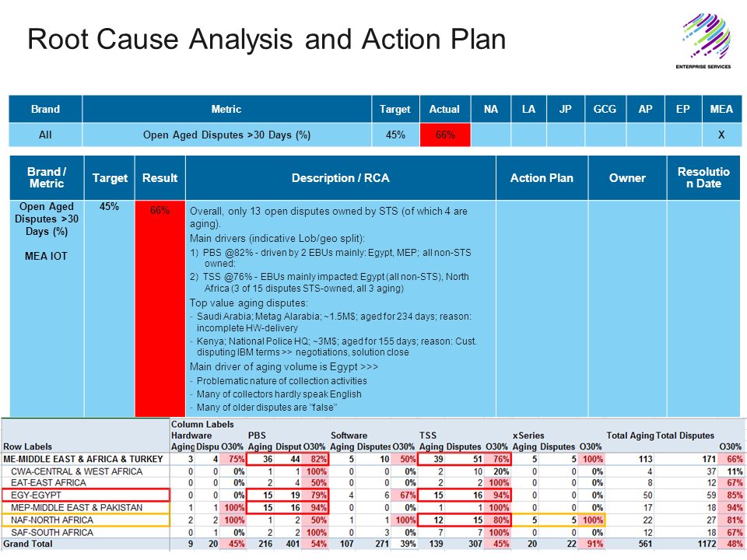Select the EGY-EGYPT row label
The width and height of the screenshot is (747, 560).
(37, 495)
